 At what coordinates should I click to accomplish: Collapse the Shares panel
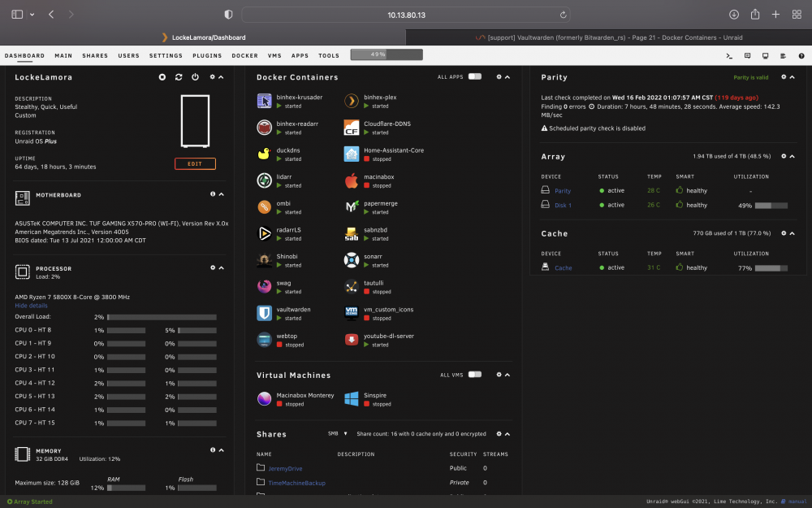508,434
